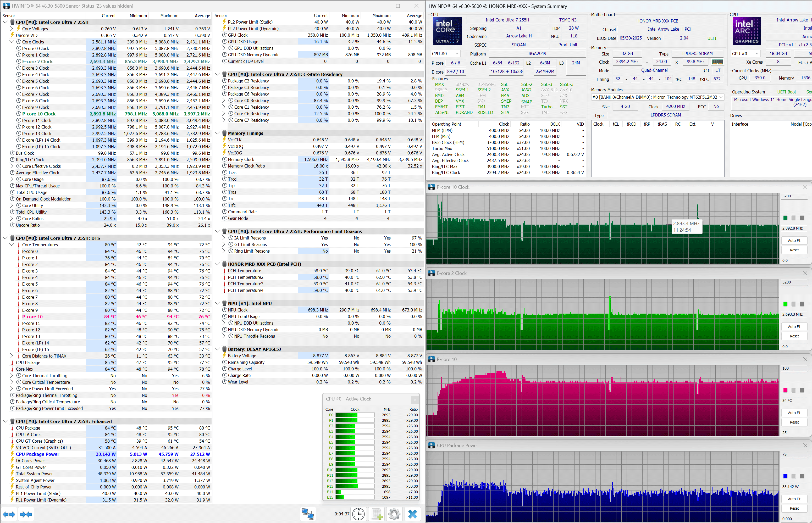The height and width of the screenshot is (523, 812).
Task: Expand the Core Voltages group
Action: (12, 29)
